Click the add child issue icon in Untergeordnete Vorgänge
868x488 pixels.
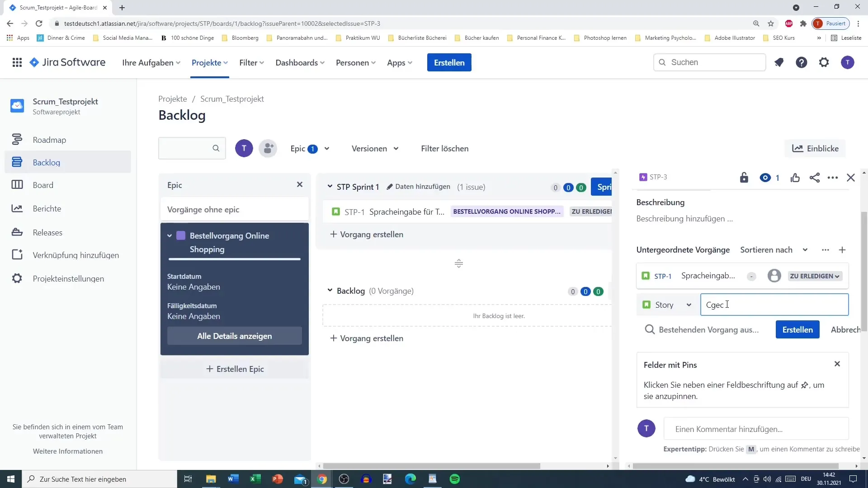point(842,250)
